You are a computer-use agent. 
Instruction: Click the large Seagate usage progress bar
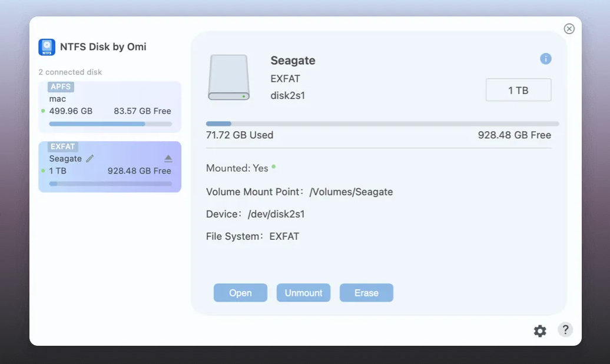tap(382, 123)
